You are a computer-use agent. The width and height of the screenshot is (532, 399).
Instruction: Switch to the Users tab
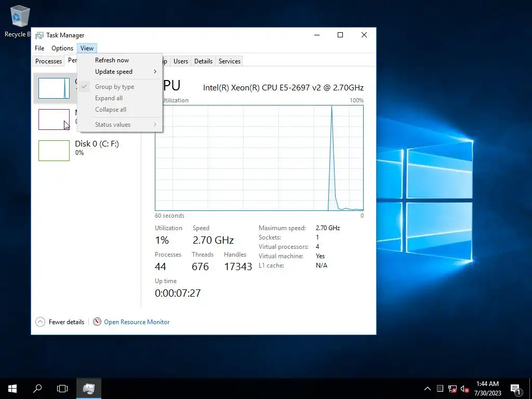pos(180,61)
